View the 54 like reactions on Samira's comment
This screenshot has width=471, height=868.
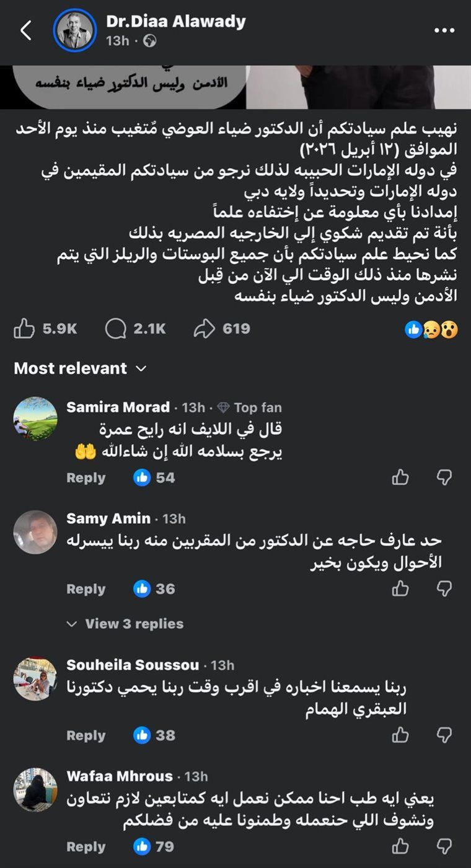point(154,477)
